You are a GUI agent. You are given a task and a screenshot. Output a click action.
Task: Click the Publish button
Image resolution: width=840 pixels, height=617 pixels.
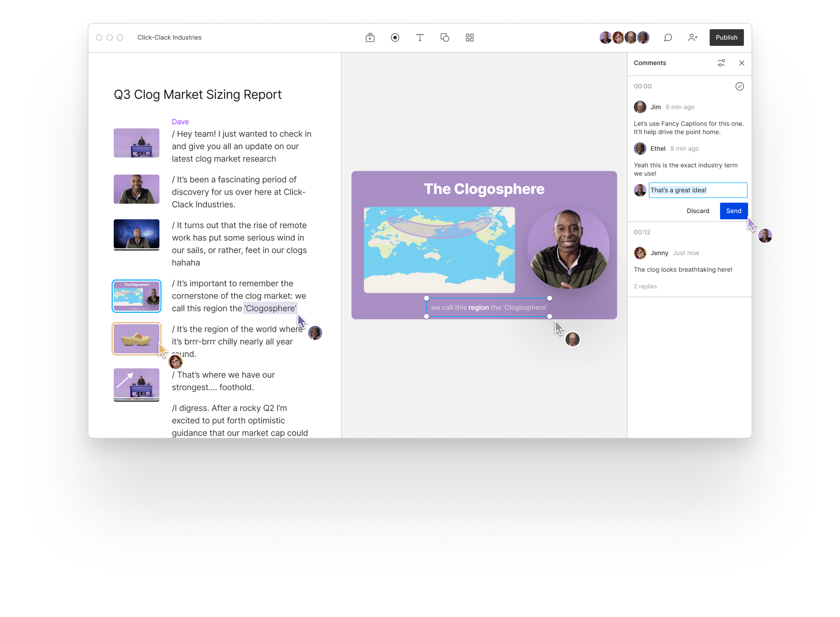point(726,37)
